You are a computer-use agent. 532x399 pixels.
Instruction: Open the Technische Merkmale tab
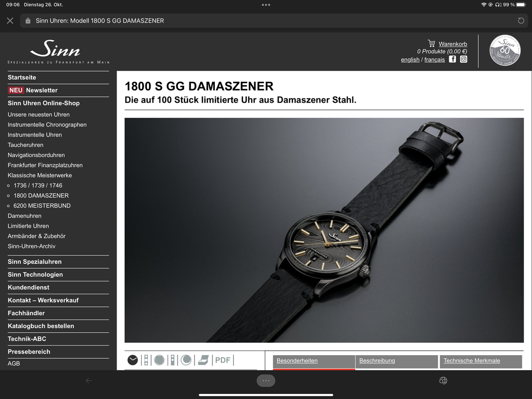[481, 362]
